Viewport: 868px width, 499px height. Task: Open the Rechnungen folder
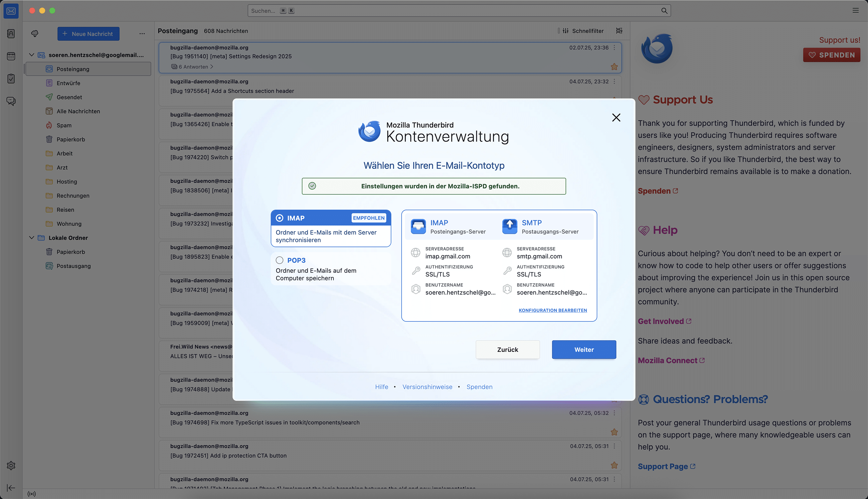point(88,195)
